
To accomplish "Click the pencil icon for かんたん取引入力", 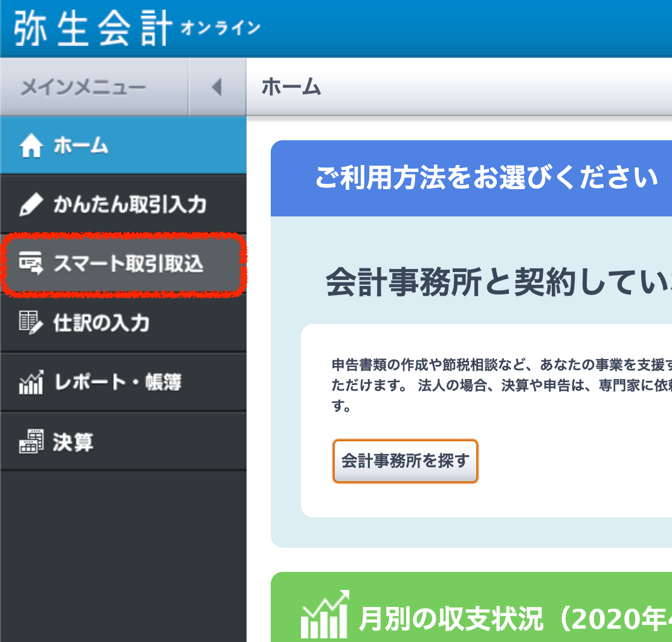I will (x=31, y=206).
